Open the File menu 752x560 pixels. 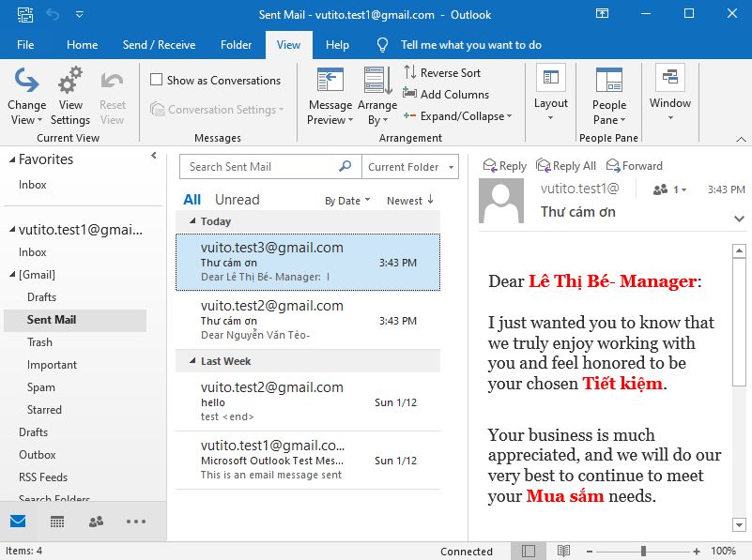pos(25,44)
